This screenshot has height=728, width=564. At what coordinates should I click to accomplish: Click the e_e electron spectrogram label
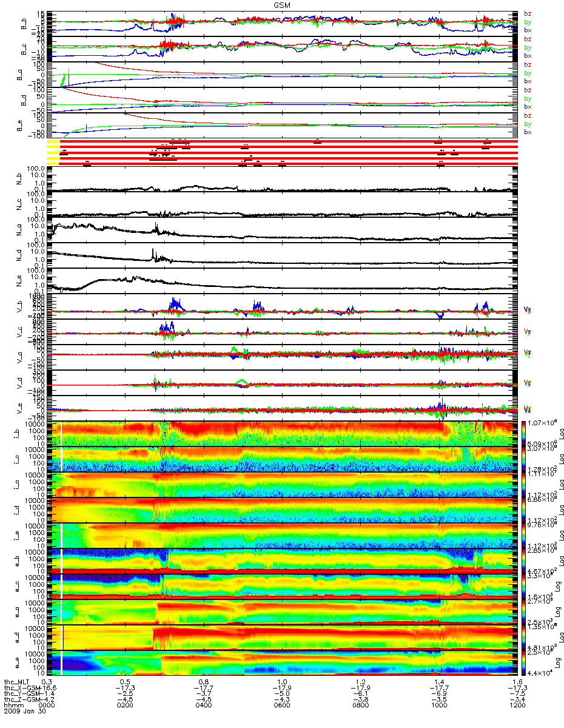(16, 664)
